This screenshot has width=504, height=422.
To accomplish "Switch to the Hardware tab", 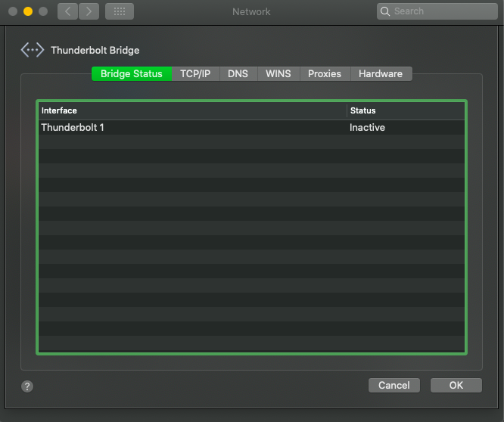I will [381, 74].
